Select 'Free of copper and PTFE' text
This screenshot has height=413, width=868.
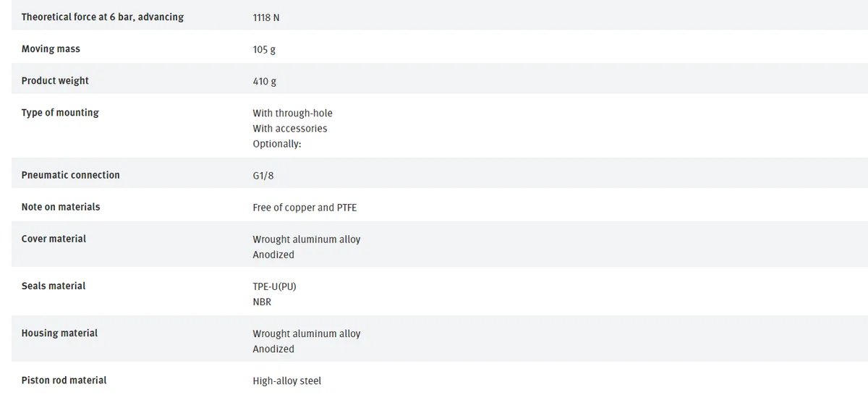[305, 208]
